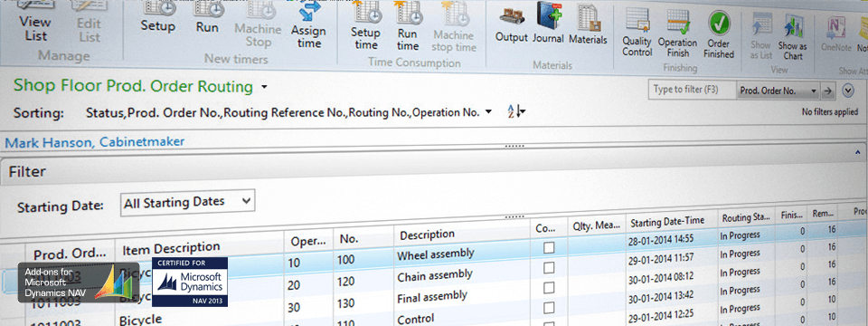Toggle the A-Z sort order icon
The image size is (868, 326).
click(516, 111)
